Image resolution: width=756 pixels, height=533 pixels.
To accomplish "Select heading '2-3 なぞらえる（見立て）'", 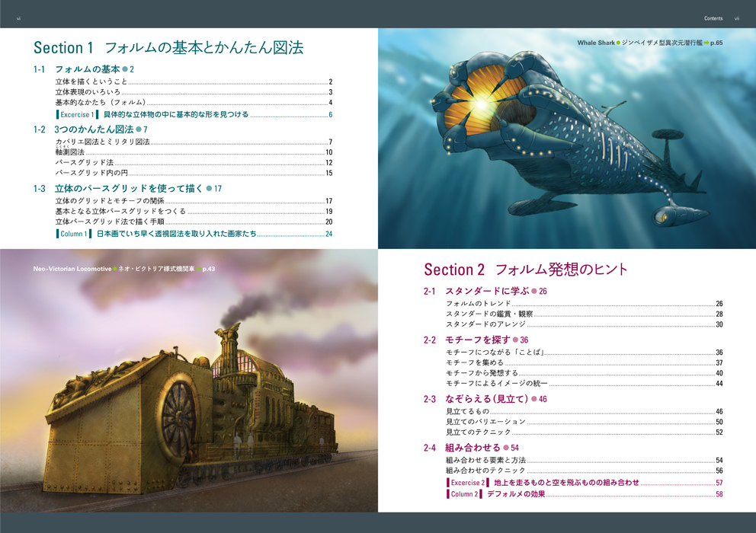I will click(485, 399).
